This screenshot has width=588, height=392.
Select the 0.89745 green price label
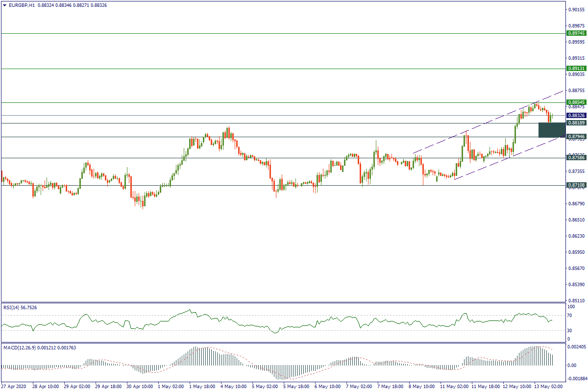tap(576, 33)
